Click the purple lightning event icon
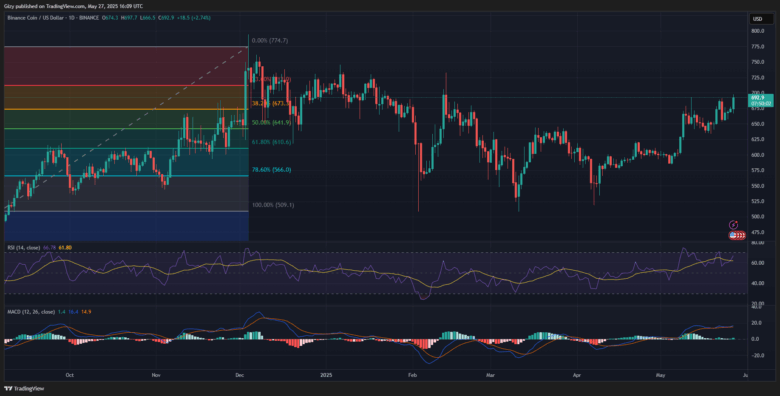Screen dimensions: 780x396 (732, 225)
